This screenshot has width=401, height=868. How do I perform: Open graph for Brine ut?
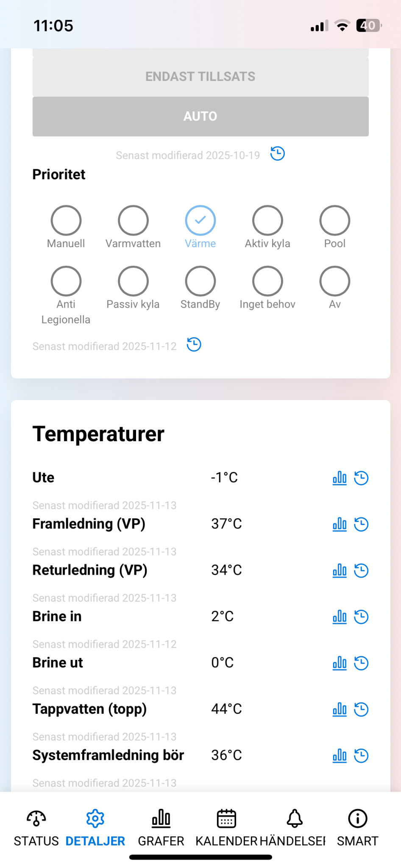pos(340,663)
